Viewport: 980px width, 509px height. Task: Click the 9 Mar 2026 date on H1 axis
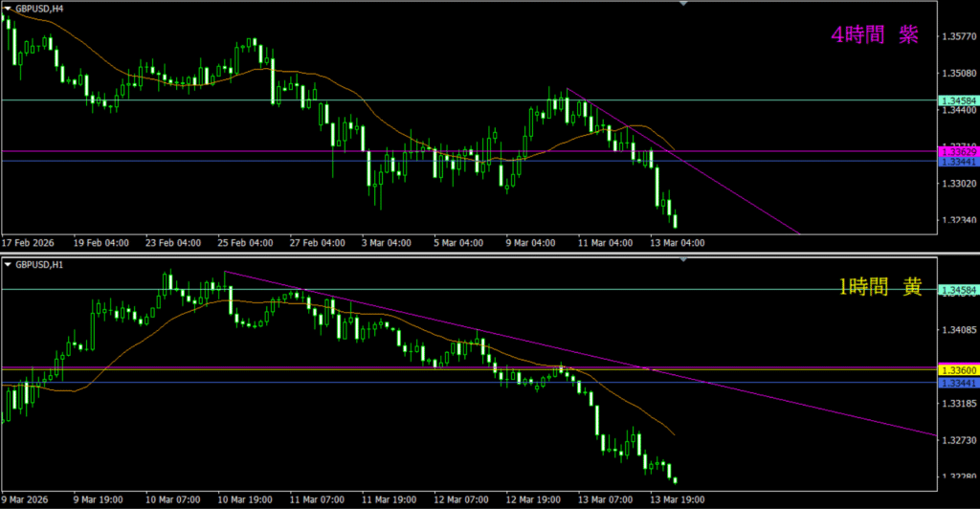[x=26, y=499]
